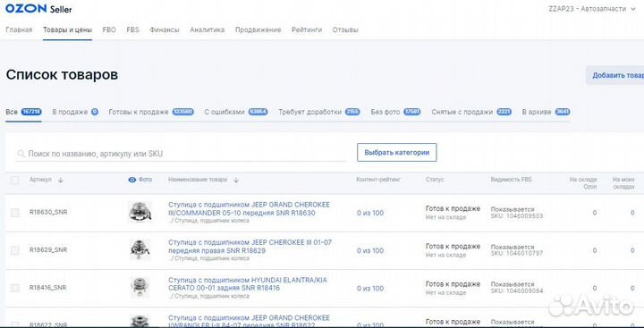Viewport: 644px width, 328px height.
Task: Click the Контент-рейтинг column header
Action: tap(378, 180)
